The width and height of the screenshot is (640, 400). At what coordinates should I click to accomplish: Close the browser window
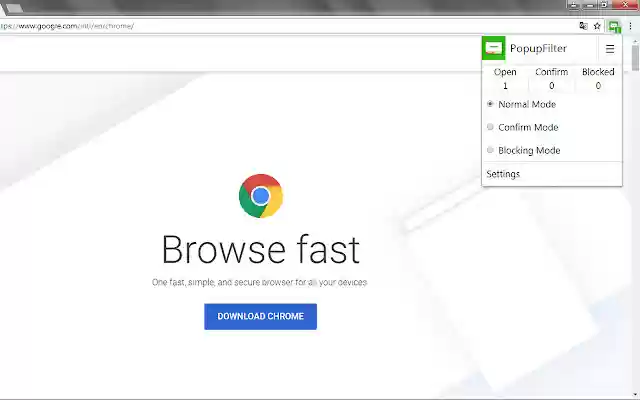(x=625, y=5)
